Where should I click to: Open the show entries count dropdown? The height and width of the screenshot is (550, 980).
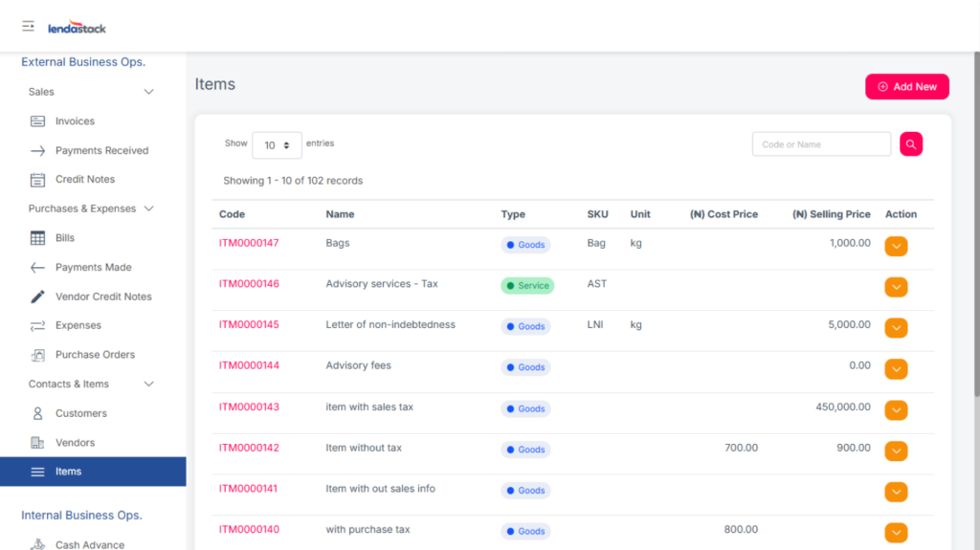pyautogui.click(x=277, y=145)
